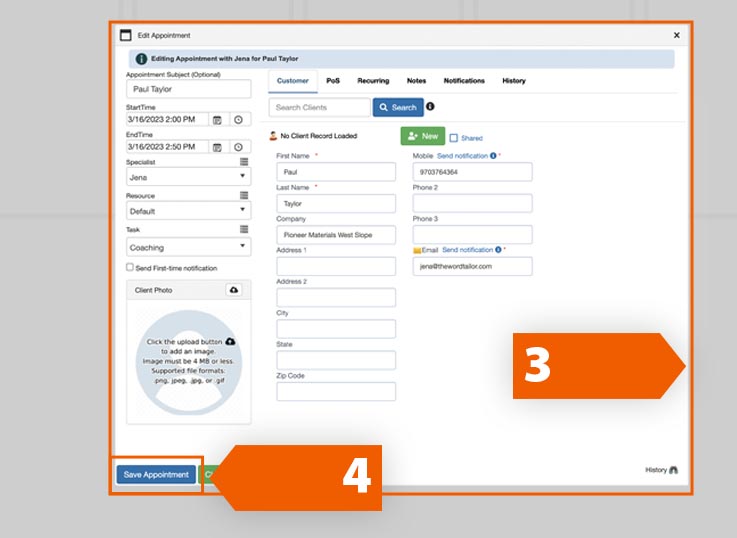Screen dimensions: 737x538
Task: Open the EndTime calendar picker
Action: pos(217,147)
